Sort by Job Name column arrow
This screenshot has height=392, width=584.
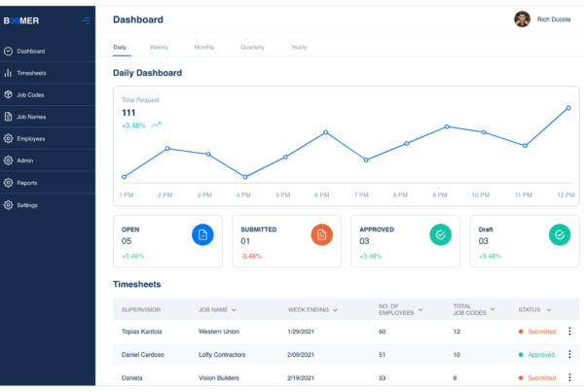click(x=235, y=310)
